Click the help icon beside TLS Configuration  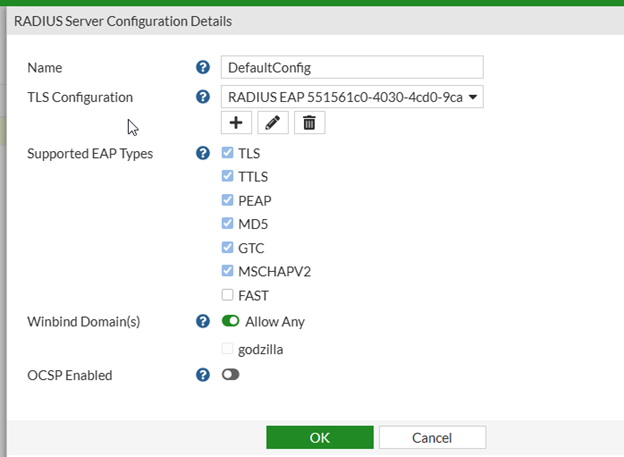pyautogui.click(x=203, y=97)
